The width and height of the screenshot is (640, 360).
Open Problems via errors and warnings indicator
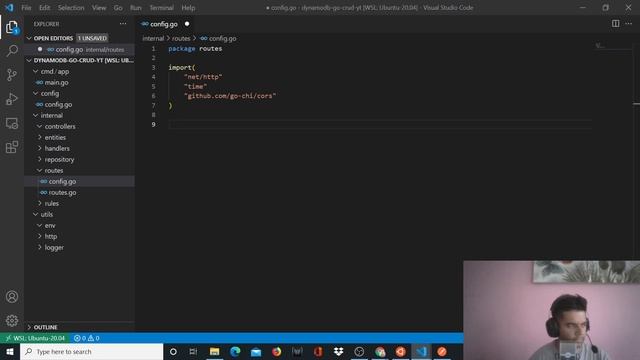click(87, 338)
